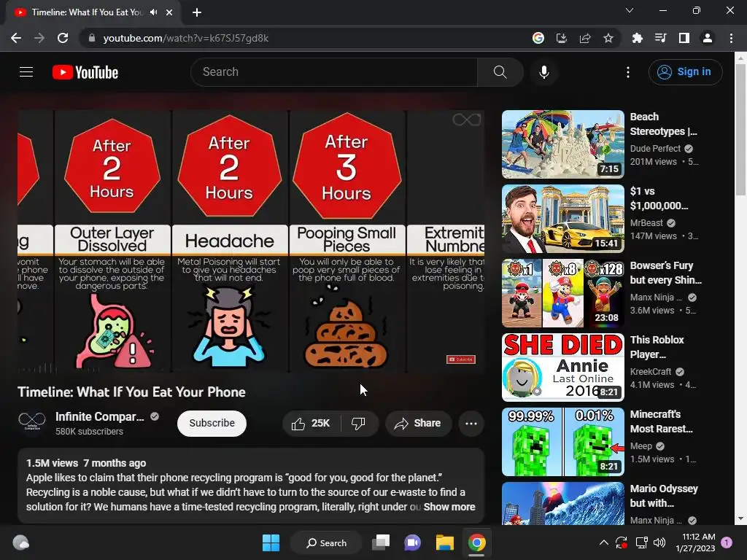747x560 pixels.
Task: Open Beach Stereotypes video thumbnail
Action: pyautogui.click(x=562, y=144)
